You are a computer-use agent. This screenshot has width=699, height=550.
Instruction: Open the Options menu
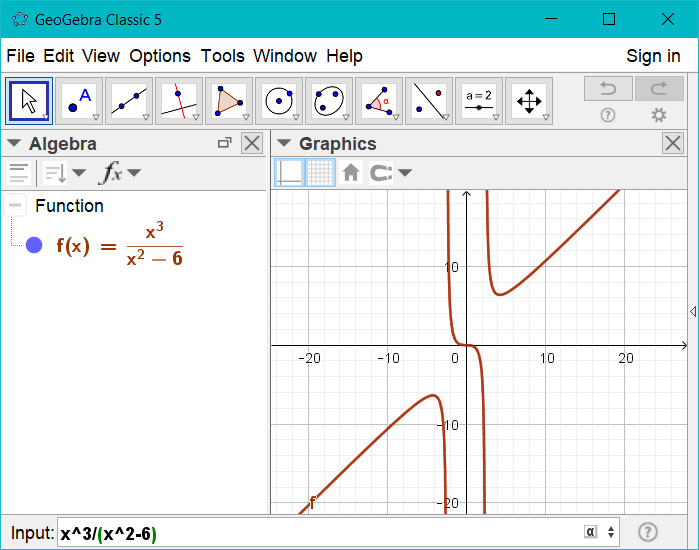[x=160, y=56]
